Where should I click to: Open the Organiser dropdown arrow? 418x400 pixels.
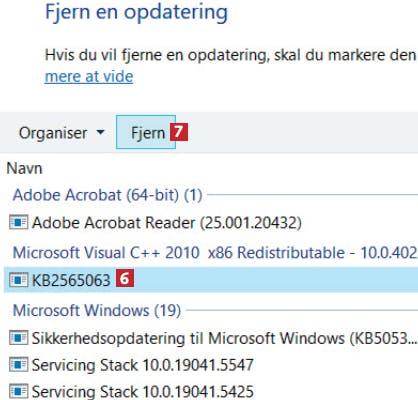100,132
